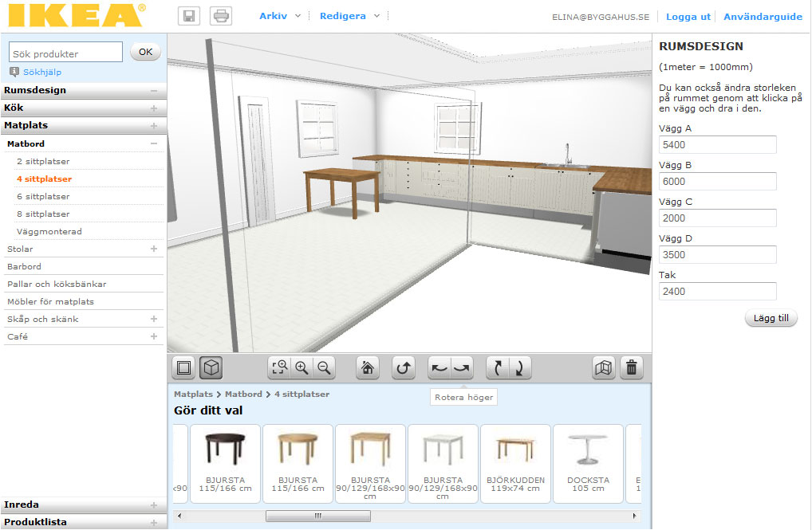Expand the Stolar category

tap(154, 249)
